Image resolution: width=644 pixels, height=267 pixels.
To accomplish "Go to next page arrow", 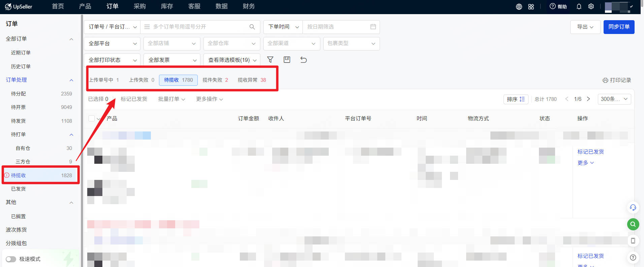I will 588,99.
